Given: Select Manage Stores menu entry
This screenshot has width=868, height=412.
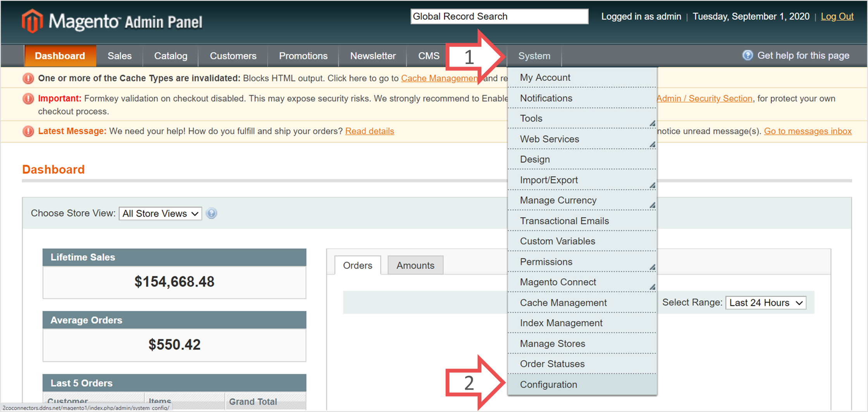Looking at the screenshot, I should (582, 343).
